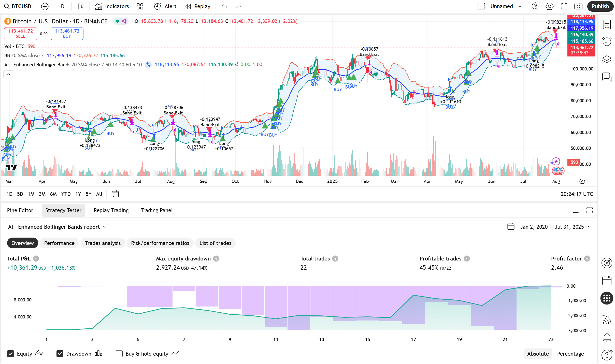Open the Risk/performance ratios tab
615x364 pixels.
coord(160,243)
